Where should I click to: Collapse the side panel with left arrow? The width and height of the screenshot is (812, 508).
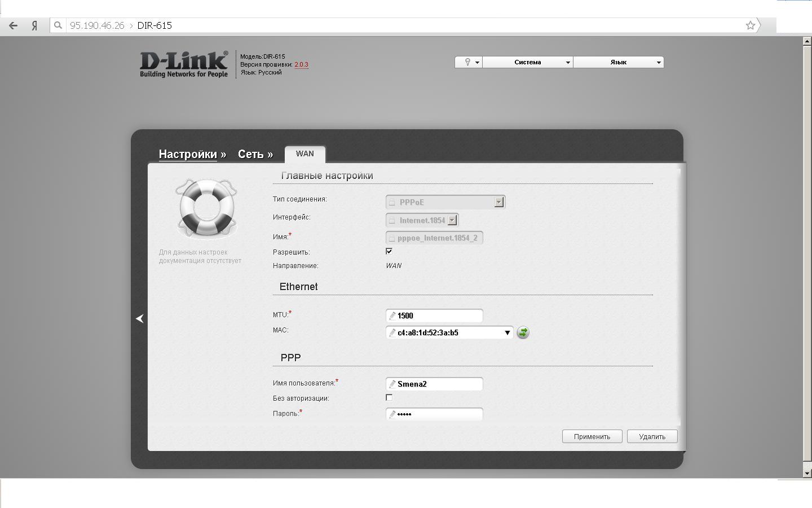pos(140,318)
